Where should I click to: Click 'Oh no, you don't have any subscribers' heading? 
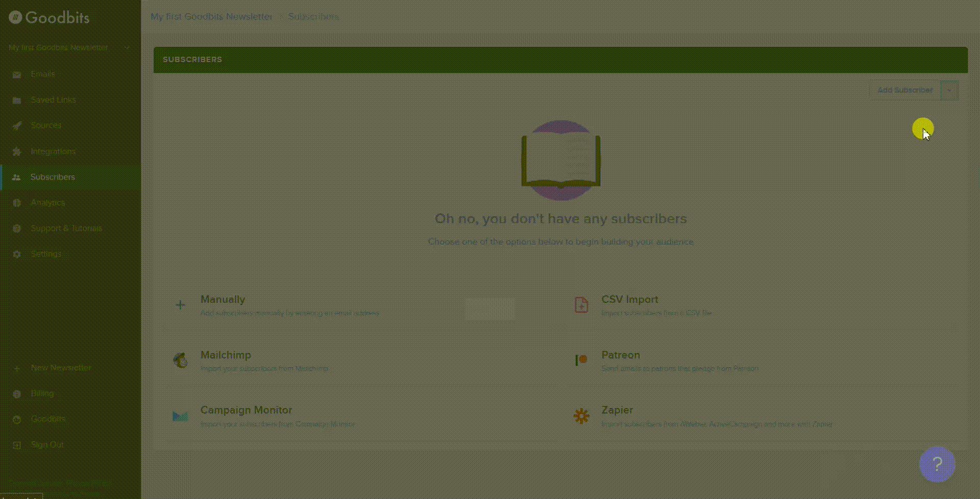560,218
